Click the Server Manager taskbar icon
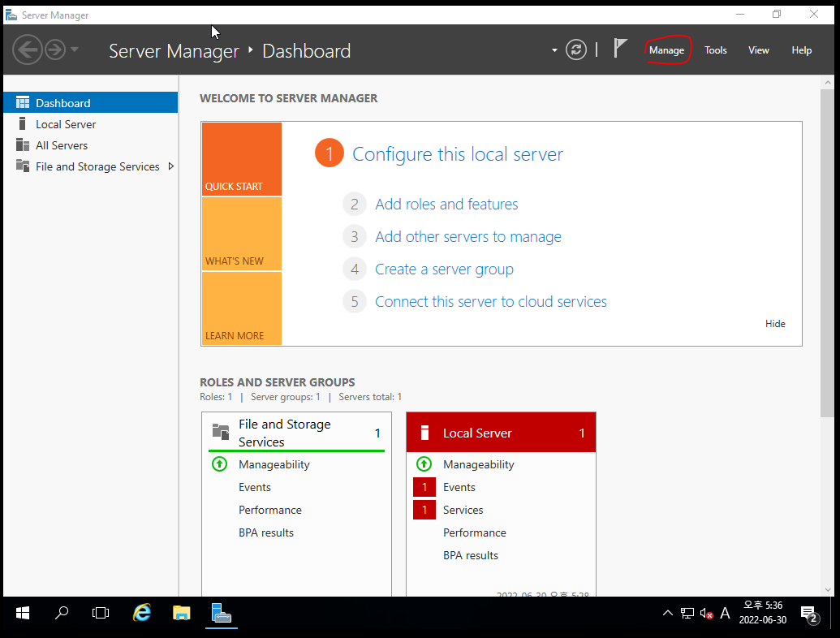The width and height of the screenshot is (840, 638). [222, 613]
